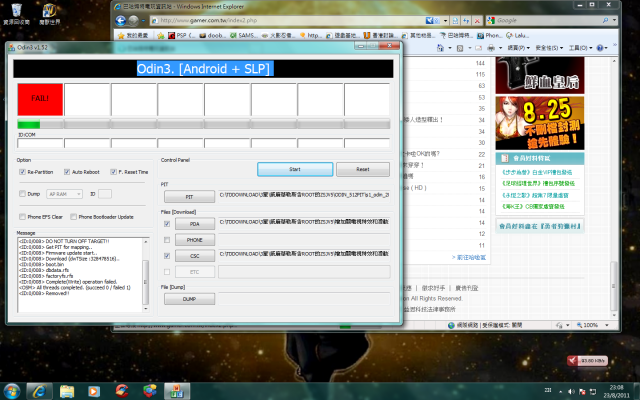The width and height of the screenshot is (640, 400).
Task: Open the IE Tools (工具) menu
Action: click(x=580, y=48)
